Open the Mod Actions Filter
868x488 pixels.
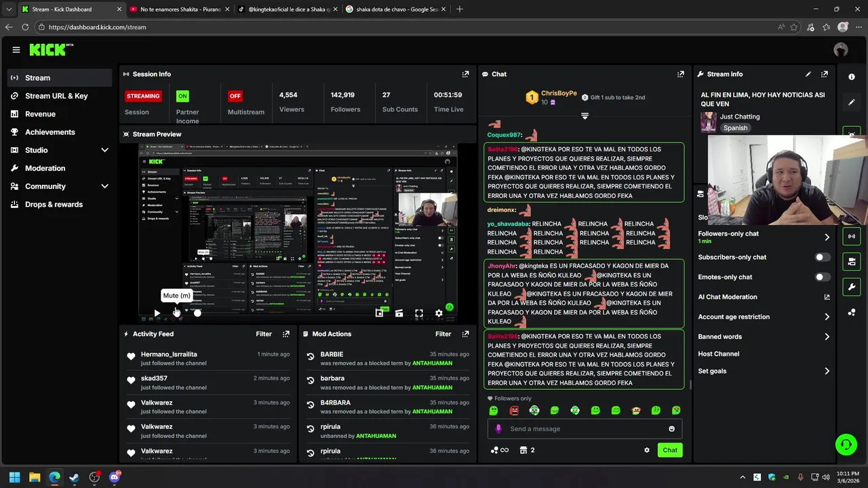point(443,333)
